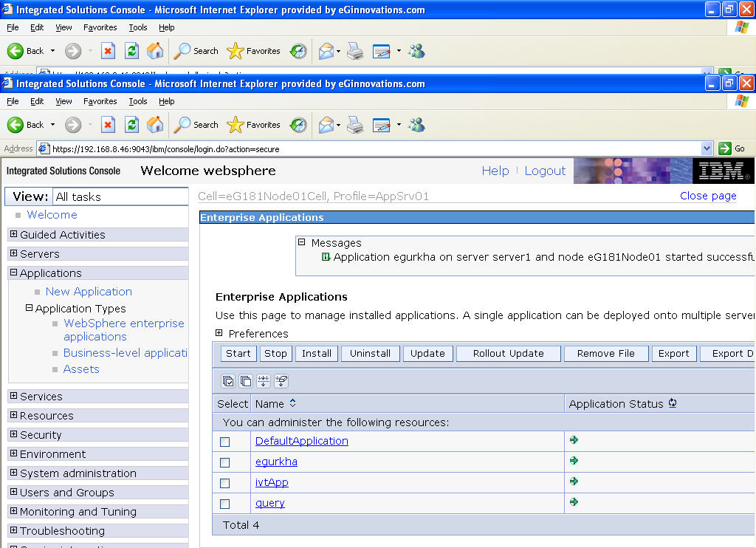
Task: Click Refresh icon in background browser window
Action: tap(131, 51)
